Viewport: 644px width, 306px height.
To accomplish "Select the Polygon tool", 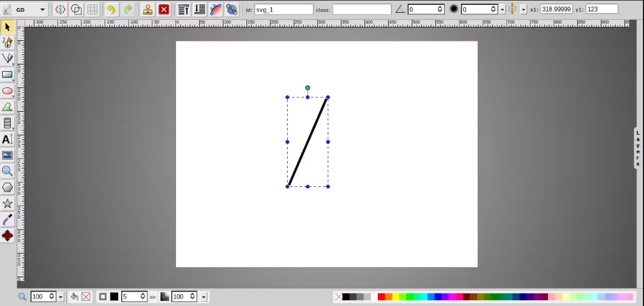I will point(8,187).
